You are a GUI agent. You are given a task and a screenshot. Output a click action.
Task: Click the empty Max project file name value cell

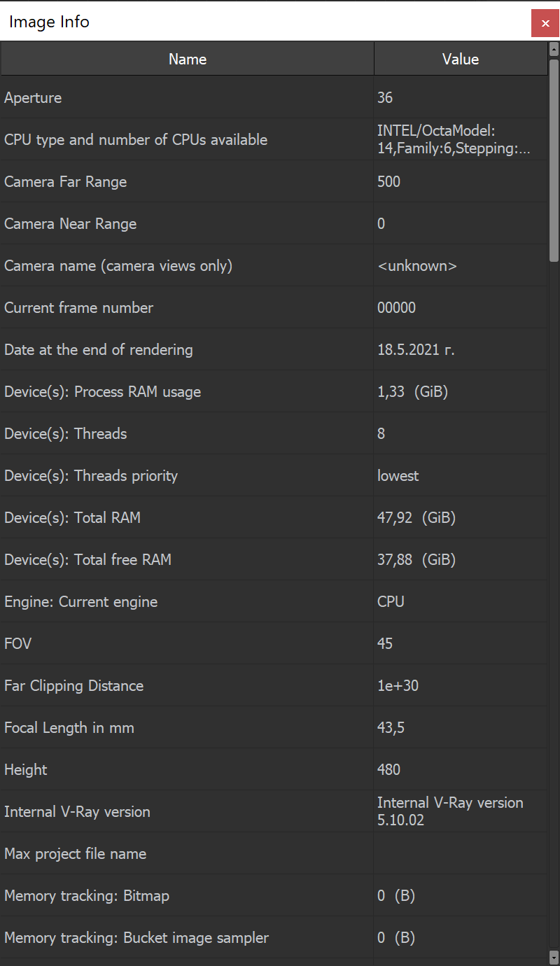click(x=460, y=853)
